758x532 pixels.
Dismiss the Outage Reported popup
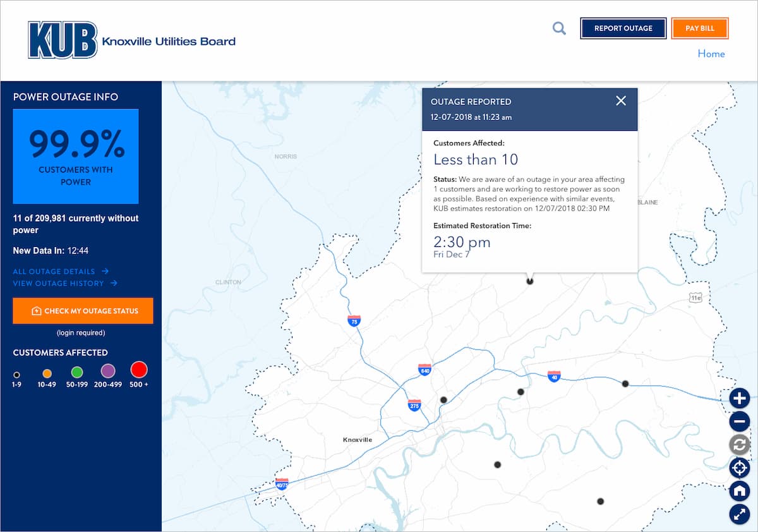(620, 100)
